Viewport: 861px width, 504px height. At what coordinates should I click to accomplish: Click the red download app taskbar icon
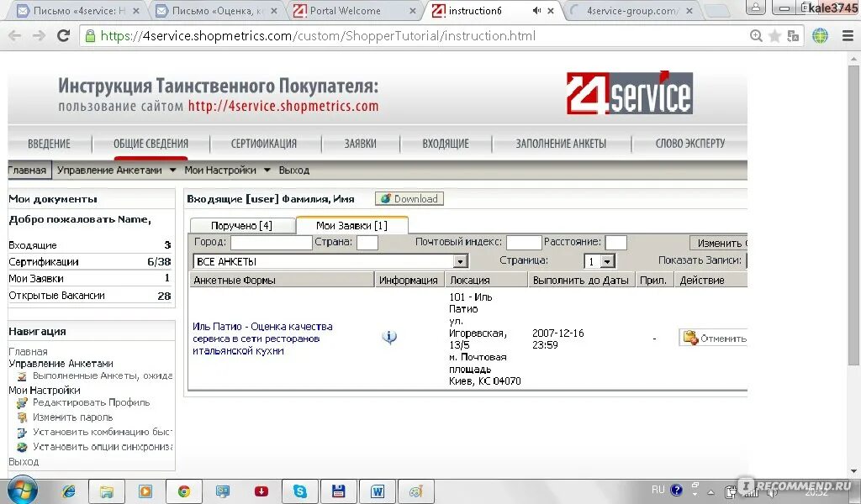261,491
